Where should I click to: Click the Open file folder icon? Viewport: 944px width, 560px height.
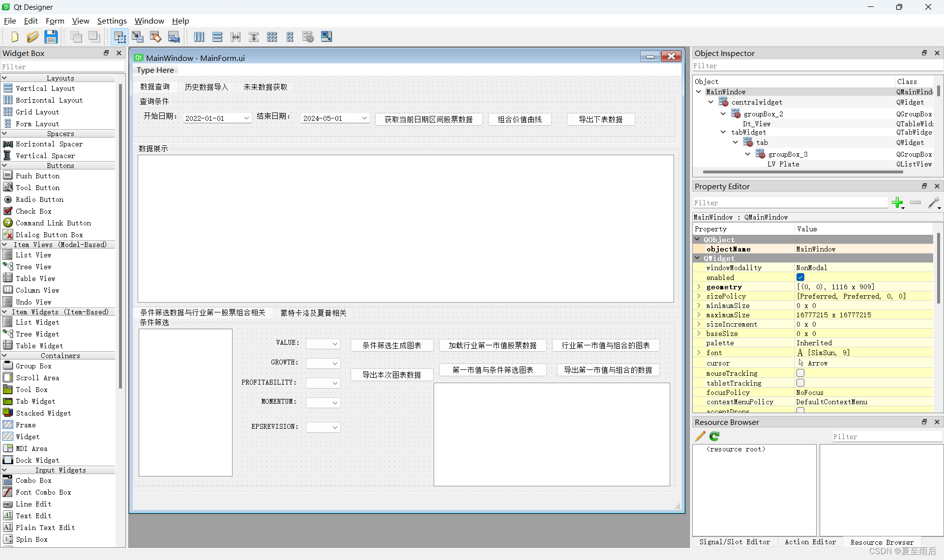tap(32, 37)
